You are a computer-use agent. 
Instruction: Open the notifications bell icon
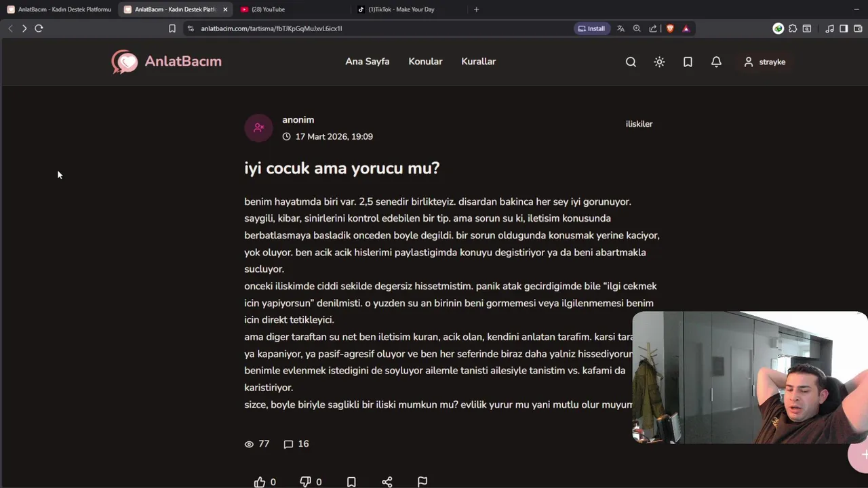coord(716,62)
